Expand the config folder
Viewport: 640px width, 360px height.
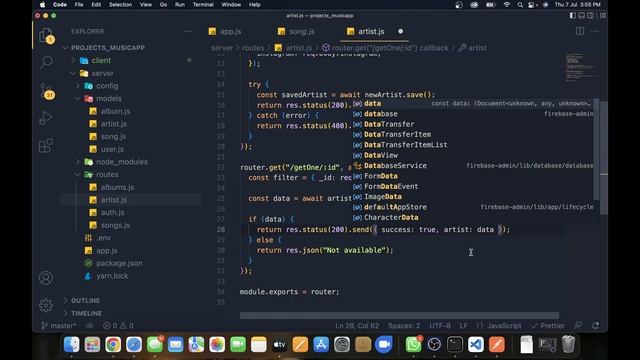click(107, 86)
